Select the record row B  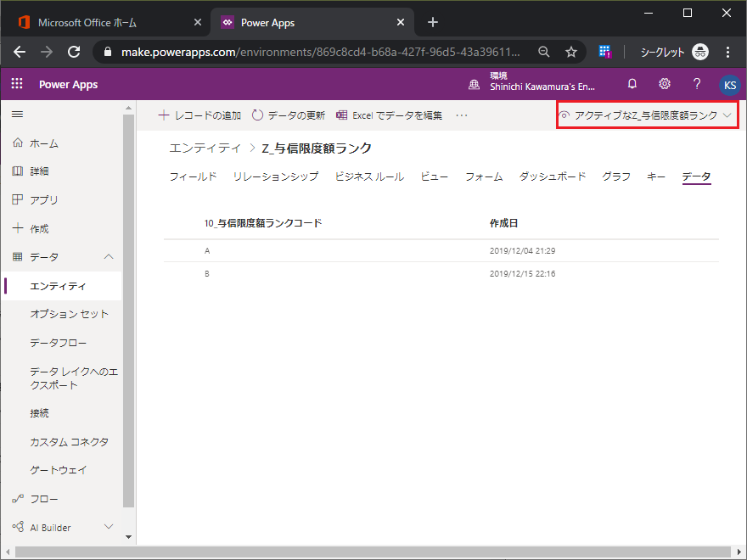441,273
